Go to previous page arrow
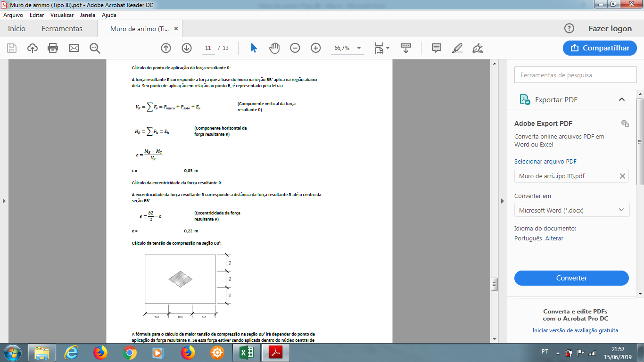 pos(166,48)
